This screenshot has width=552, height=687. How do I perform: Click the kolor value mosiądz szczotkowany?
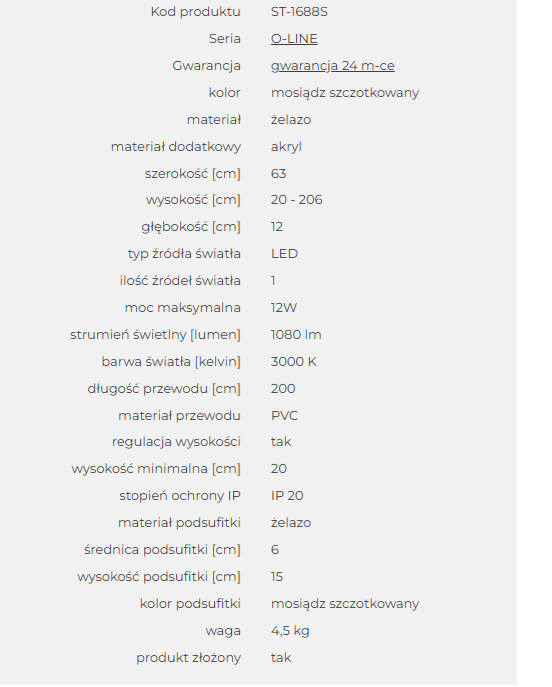coord(345,92)
